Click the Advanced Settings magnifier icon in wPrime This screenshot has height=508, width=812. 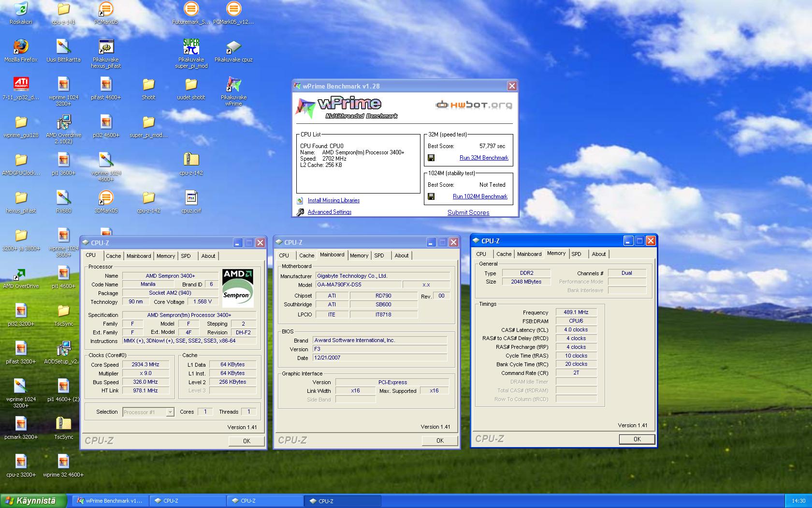(x=300, y=212)
